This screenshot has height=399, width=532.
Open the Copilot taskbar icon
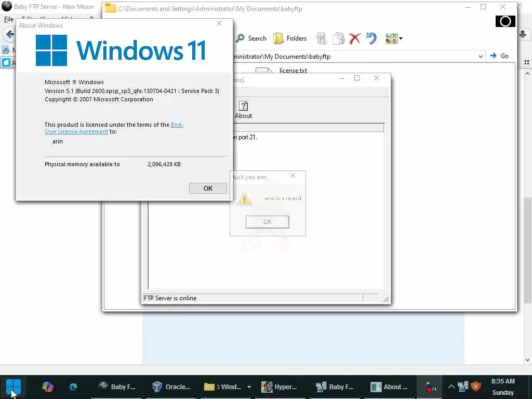tap(47, 387)
